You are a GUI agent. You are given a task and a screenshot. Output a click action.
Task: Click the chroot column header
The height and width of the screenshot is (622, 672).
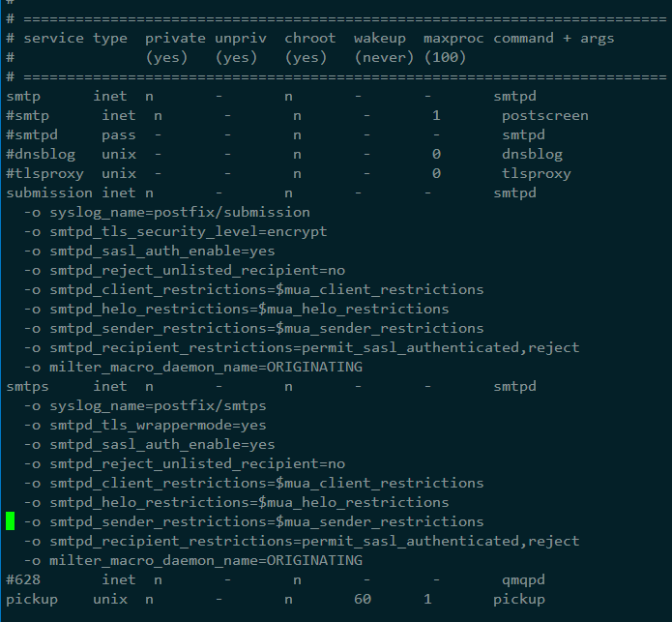click(x=310, y=38)
